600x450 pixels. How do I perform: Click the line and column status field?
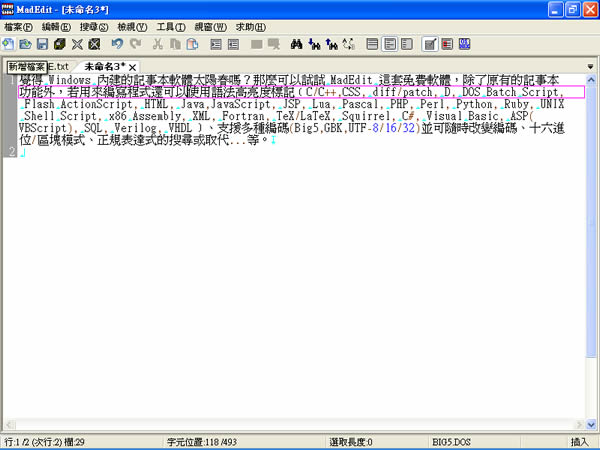click(x=44, y=442)
